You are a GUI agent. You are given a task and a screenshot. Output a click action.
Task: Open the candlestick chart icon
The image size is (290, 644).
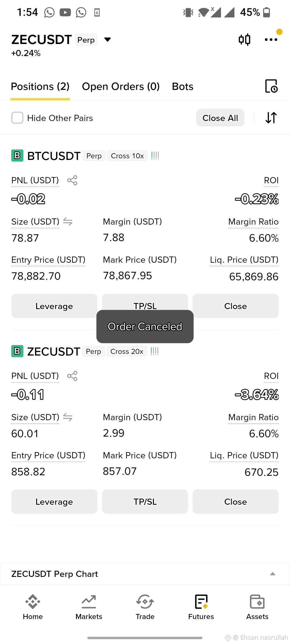(244, 40)
